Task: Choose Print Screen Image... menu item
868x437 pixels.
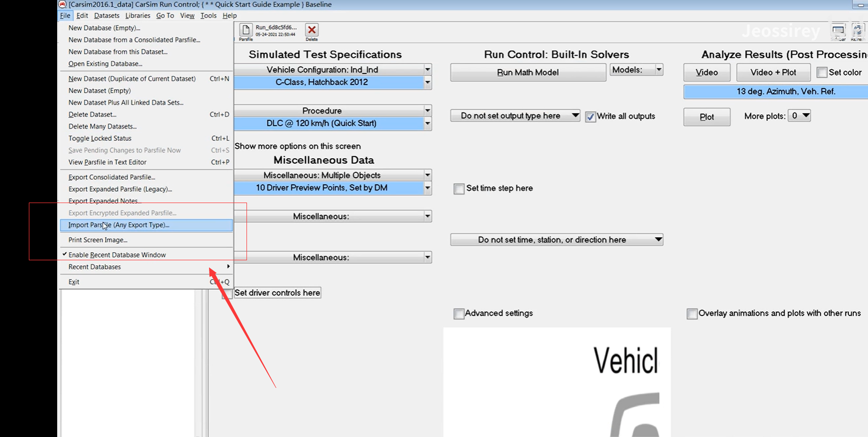Action: pos(147,240)
